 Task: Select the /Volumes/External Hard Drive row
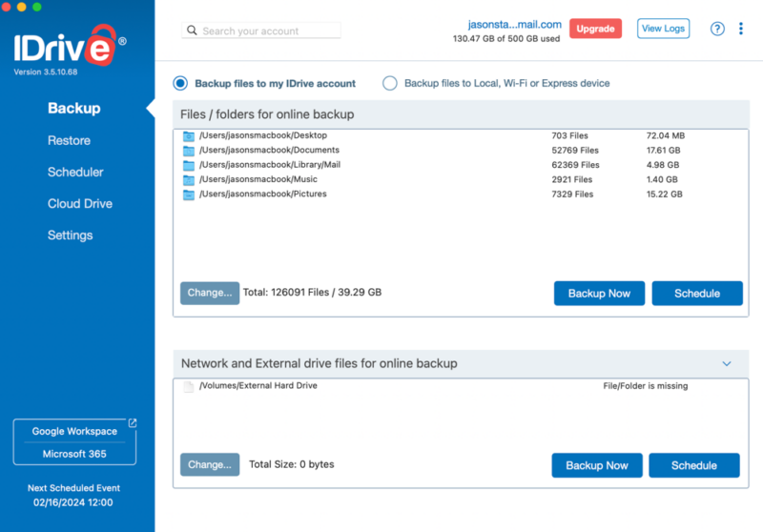click(x=461, y=385)
